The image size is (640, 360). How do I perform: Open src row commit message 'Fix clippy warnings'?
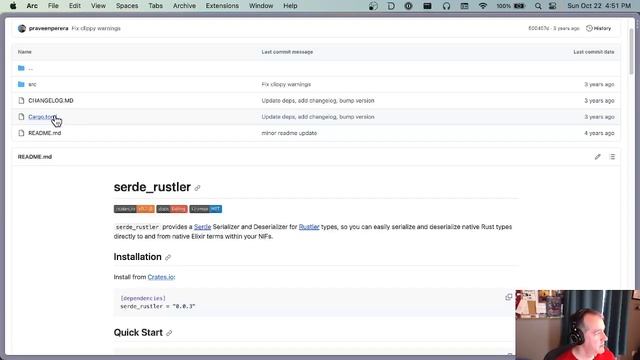pos(286,84)
